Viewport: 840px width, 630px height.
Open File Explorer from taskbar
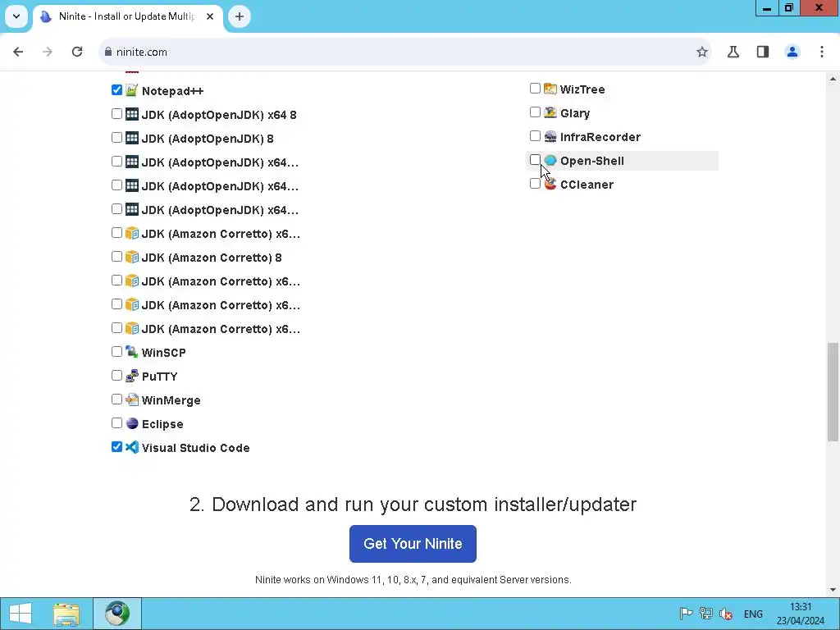coord(66,614)
